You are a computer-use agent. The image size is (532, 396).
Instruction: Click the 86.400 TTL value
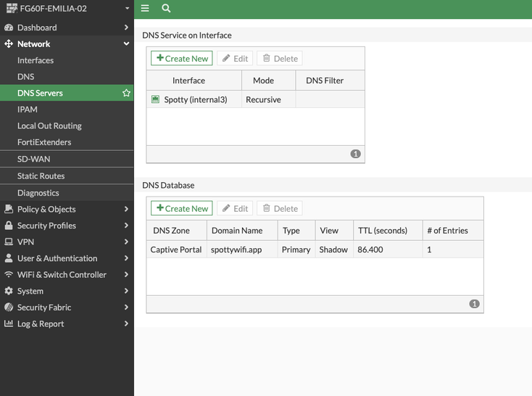pos(370,249)
